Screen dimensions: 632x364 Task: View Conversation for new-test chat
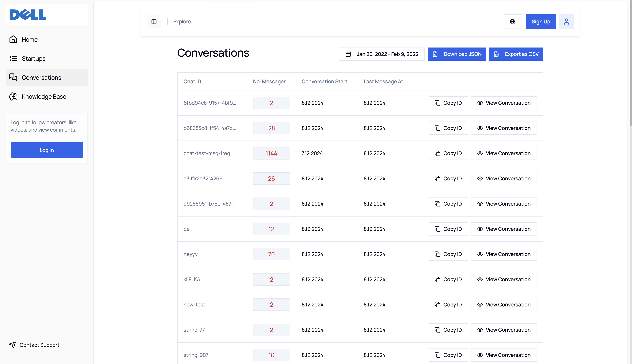(504, 304)
